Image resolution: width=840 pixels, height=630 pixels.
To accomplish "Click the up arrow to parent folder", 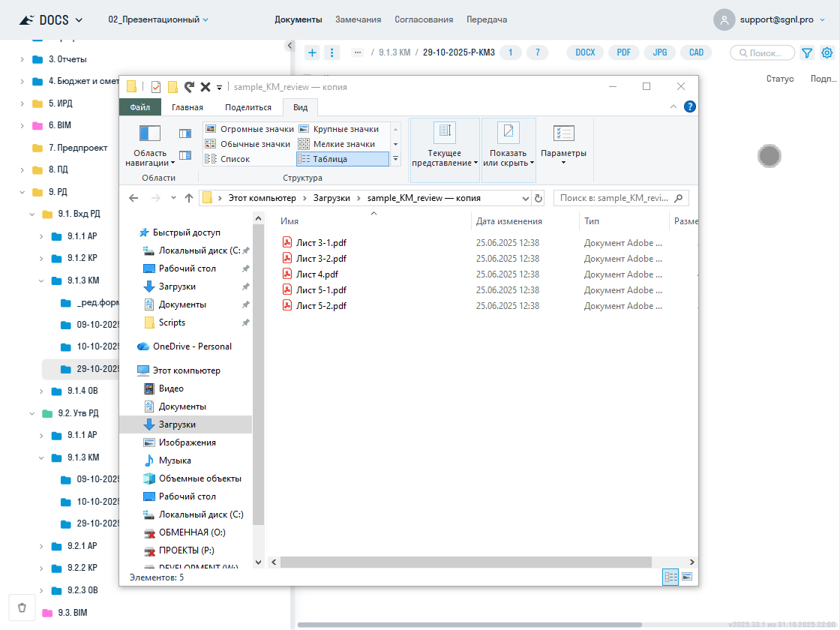I will (x=189, y=198).
